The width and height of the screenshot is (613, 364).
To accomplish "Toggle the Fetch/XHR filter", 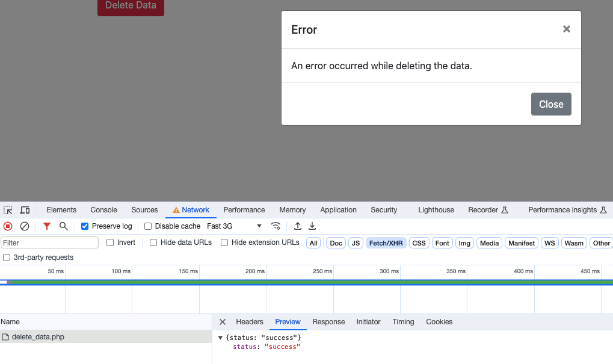I will (x=386, y=243).
